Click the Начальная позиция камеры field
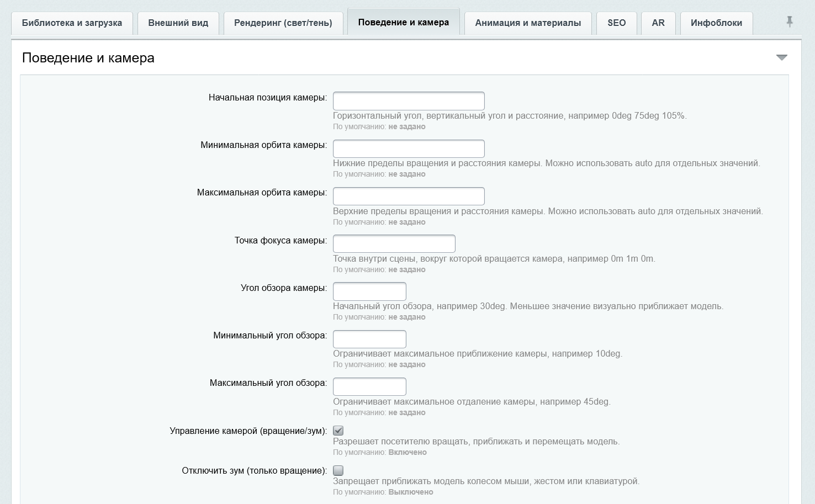Viewport: 815px width, 504px height. [x=409, y=101]
